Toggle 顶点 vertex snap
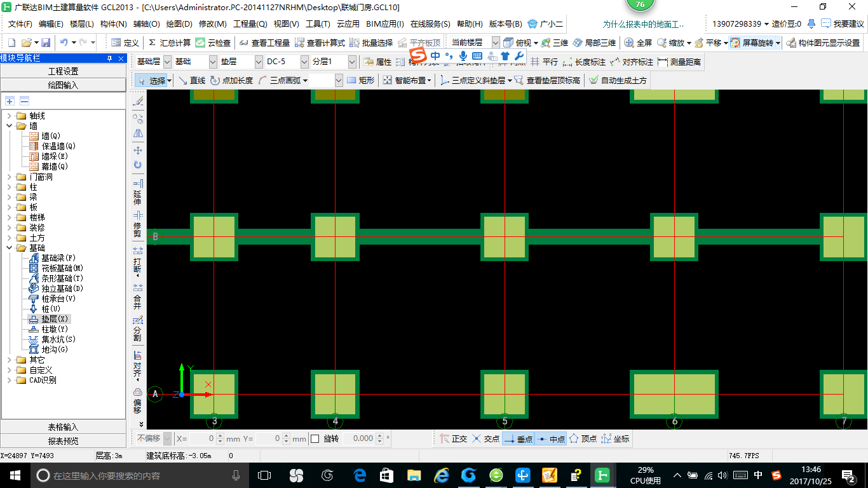 point(583,438)
